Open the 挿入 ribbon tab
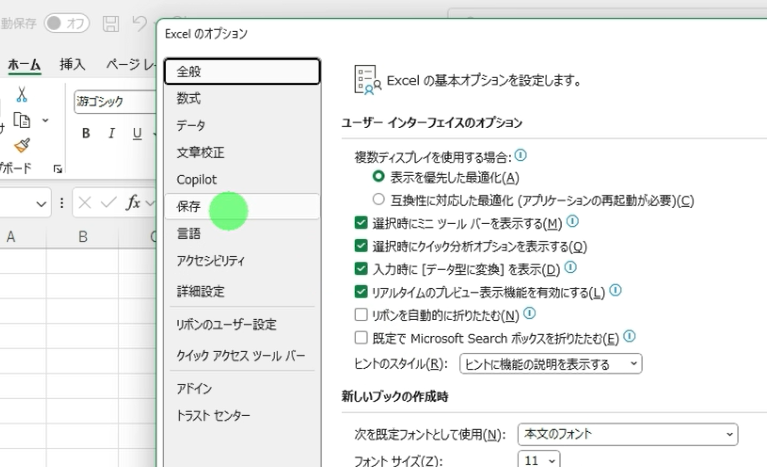Screen dimensions: 767x467 click(x=72, y=64)
